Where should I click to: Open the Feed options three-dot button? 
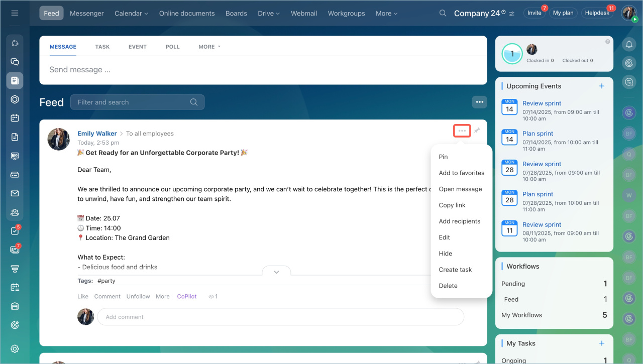[x=479, y=102]
